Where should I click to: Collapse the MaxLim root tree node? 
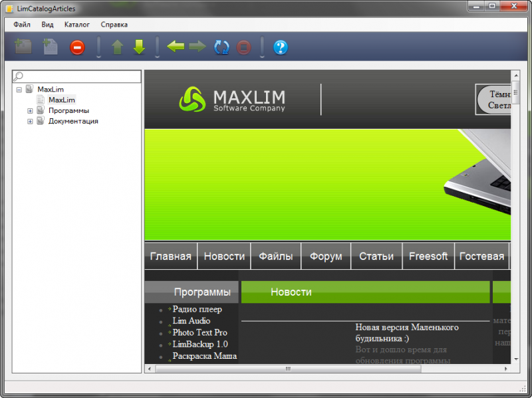pyautogui.click(x=19, y=90)
